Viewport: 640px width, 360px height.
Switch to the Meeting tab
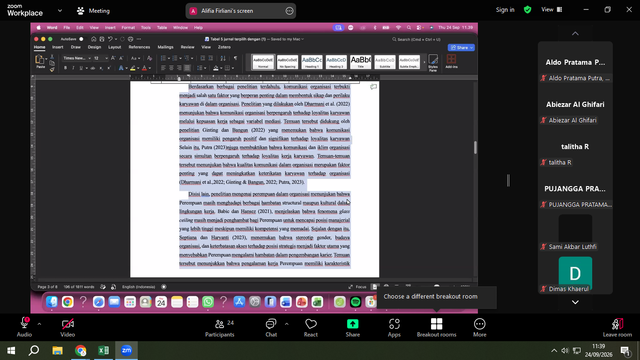(93, 11)
